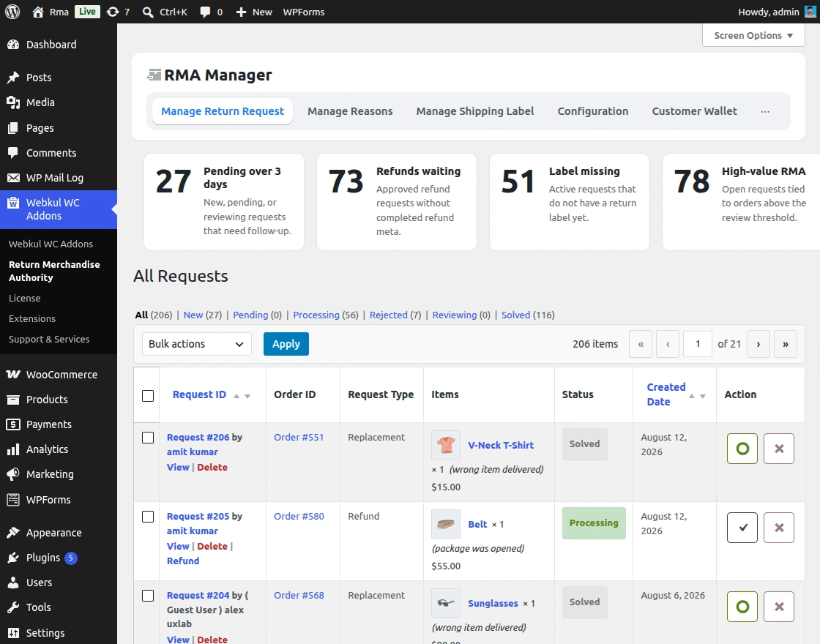Switch to Customer Wallet tab
Screen dimensions: 820x644
tap(694, 111)
